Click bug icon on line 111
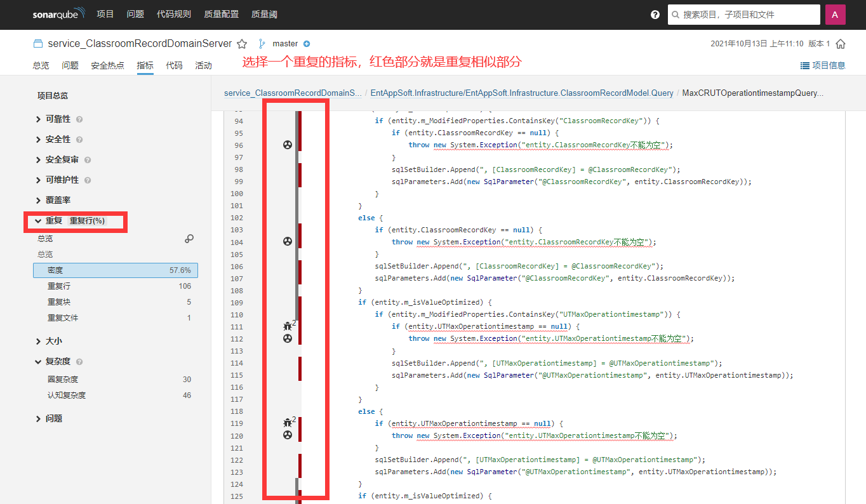The image size is (866, 504). click(287, 326)
